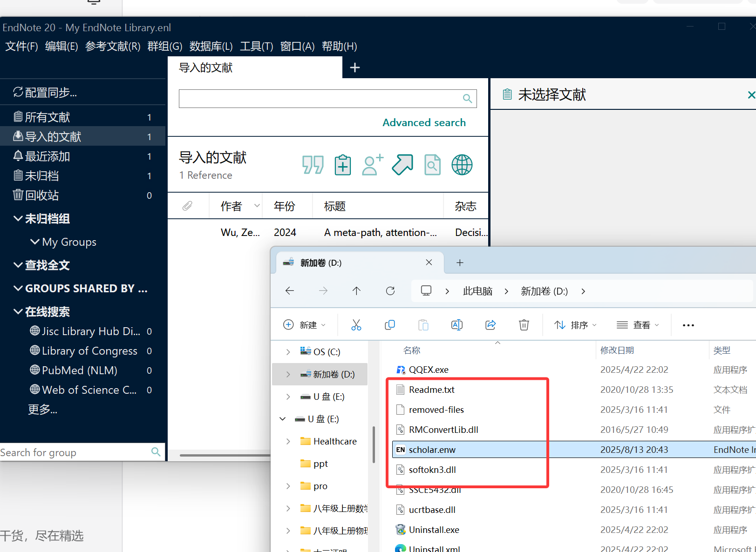The height and width of the screenshot is (552, 756).
Task: Click the Cut scissors icon in Explorer
Action: pyautogui.click(x=356, y=325)
